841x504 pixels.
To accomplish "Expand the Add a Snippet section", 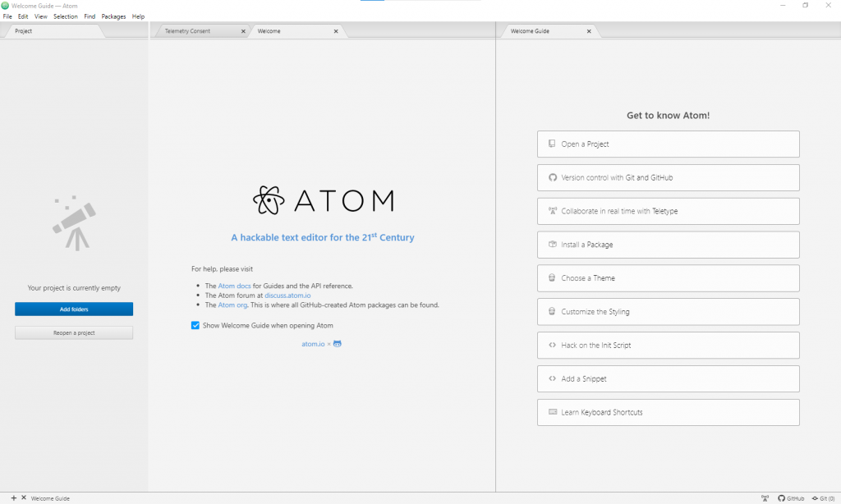I will (x=669, y=378).
